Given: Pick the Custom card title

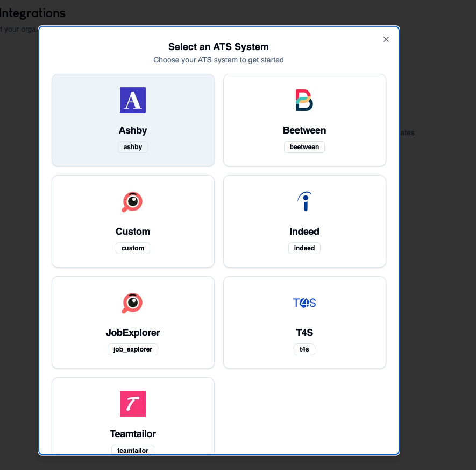Looking at the screenshot, I should 133,231.
